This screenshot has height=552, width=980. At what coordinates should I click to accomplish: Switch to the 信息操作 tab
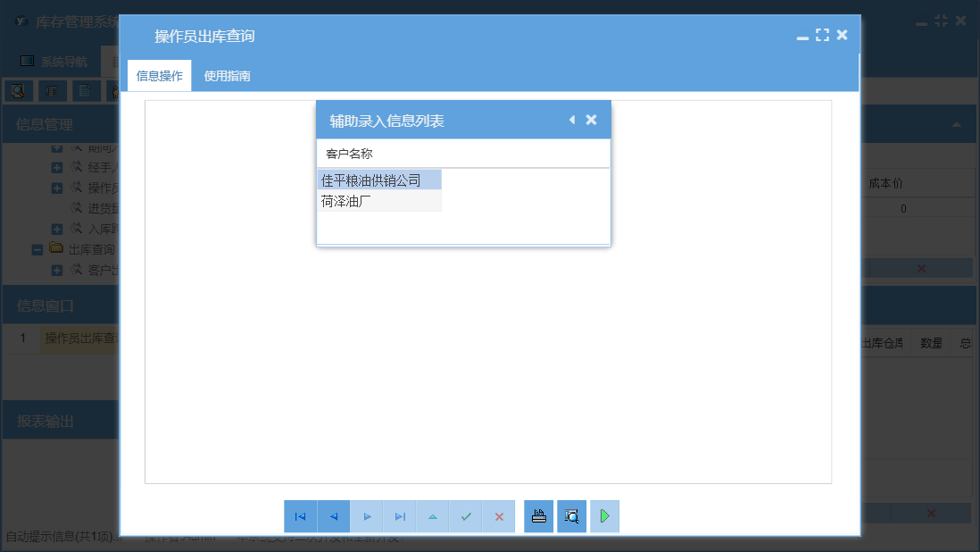coord(160,76)
